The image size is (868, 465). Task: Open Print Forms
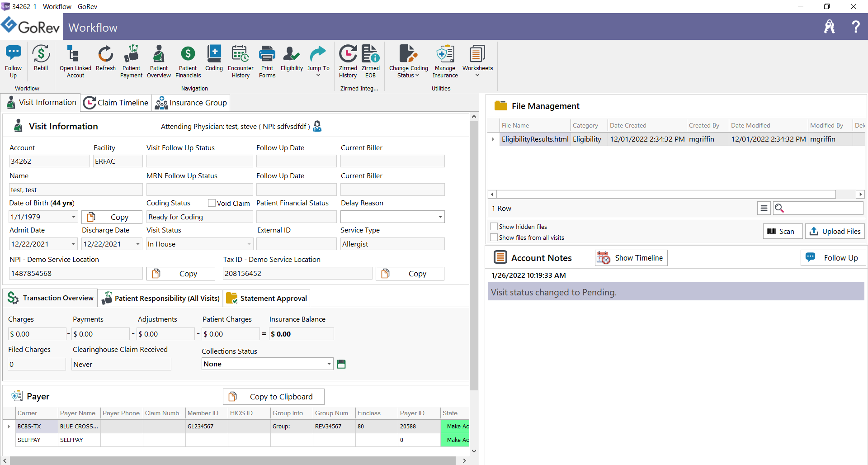[267, 62]
